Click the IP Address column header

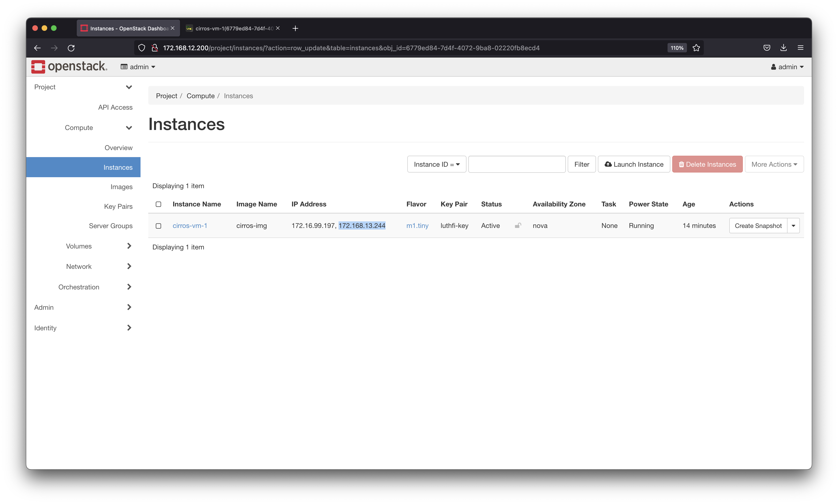pos(309,204)
